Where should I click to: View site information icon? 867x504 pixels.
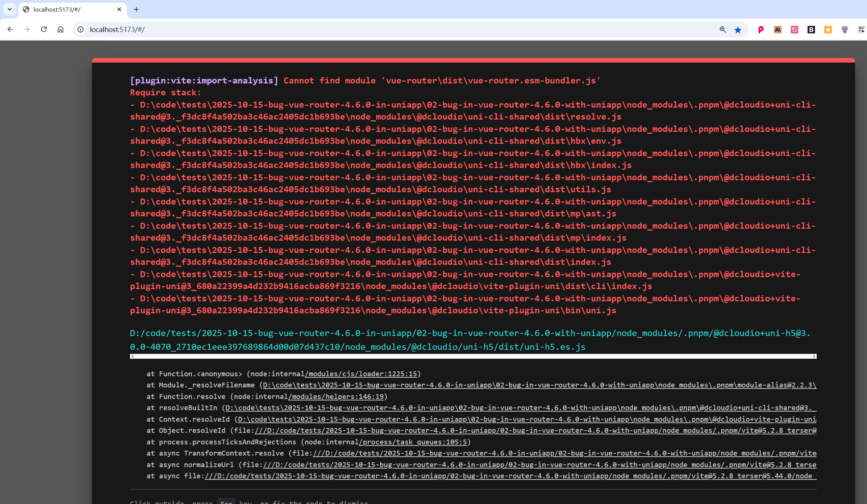point(80,29)
